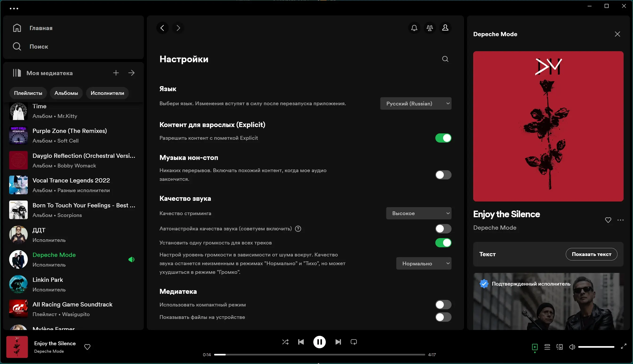The image size is (633, 364).
Task: Open the play queue icon
Action: (x=547, y=347)
